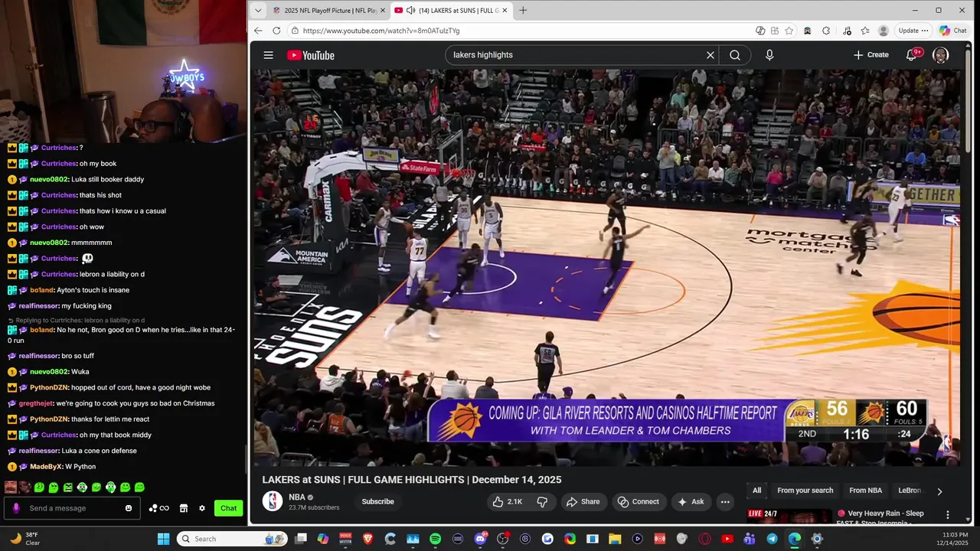Viewport: 980px width, 551px height.
Task: Open the emote picker smiley in chat
Action: click(x=129, y=508)
